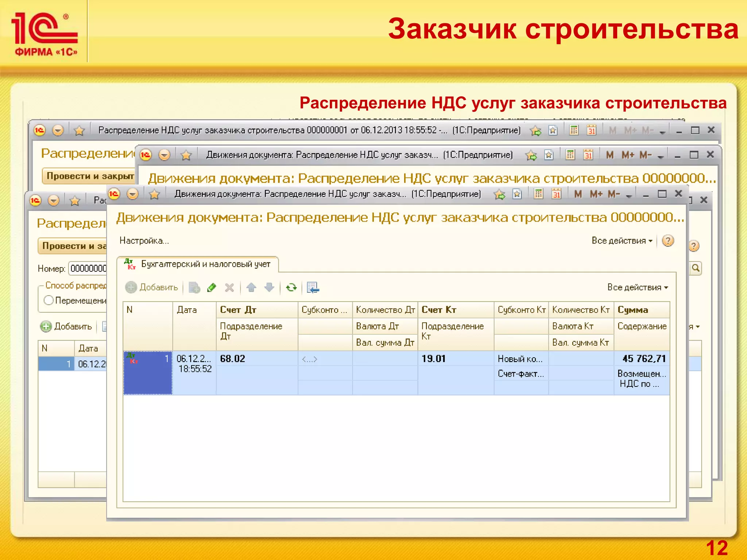Viewport: 747px width, 560px height.
Task: Click the Счет-факт... subconto cell
Action: 521,374
